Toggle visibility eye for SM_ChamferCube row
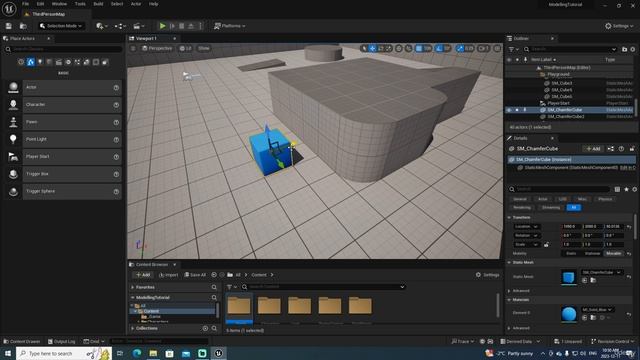Screen dimensions: 640x360 click(509, 110)
